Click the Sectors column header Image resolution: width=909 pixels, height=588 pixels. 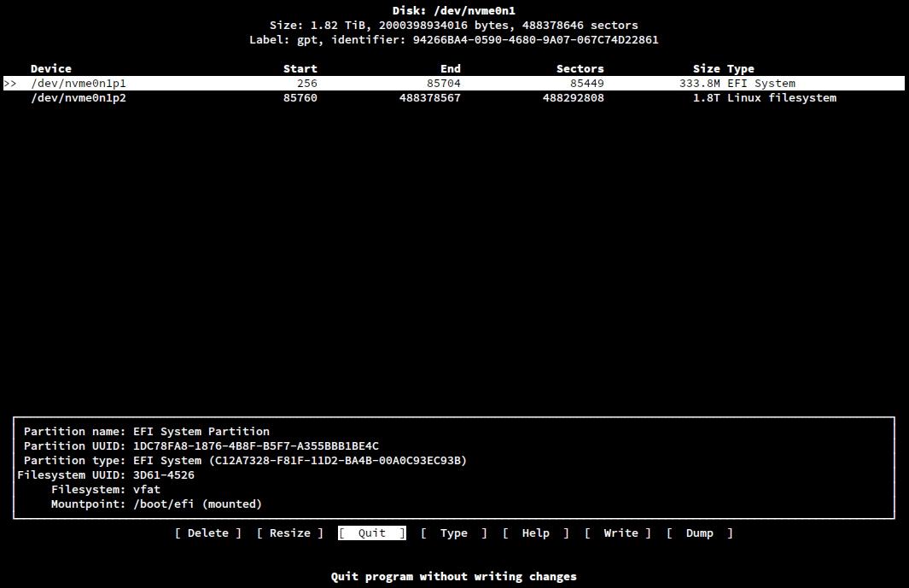pos(580,68)
